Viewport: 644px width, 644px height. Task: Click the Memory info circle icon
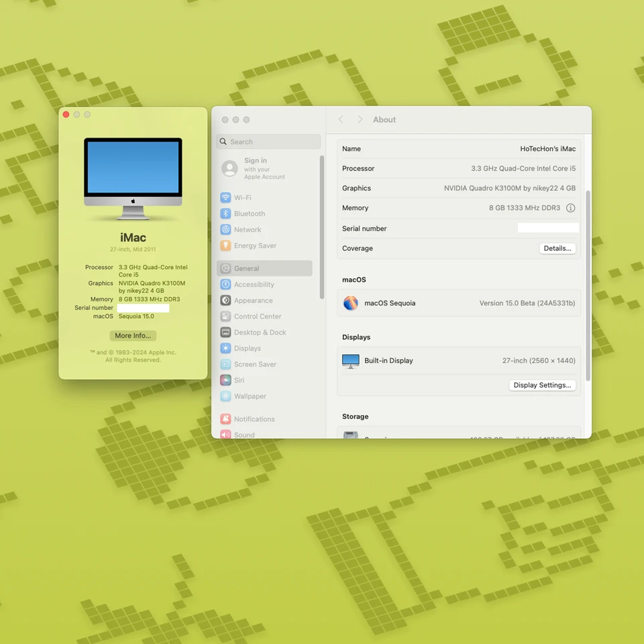(x=570, y=208)
